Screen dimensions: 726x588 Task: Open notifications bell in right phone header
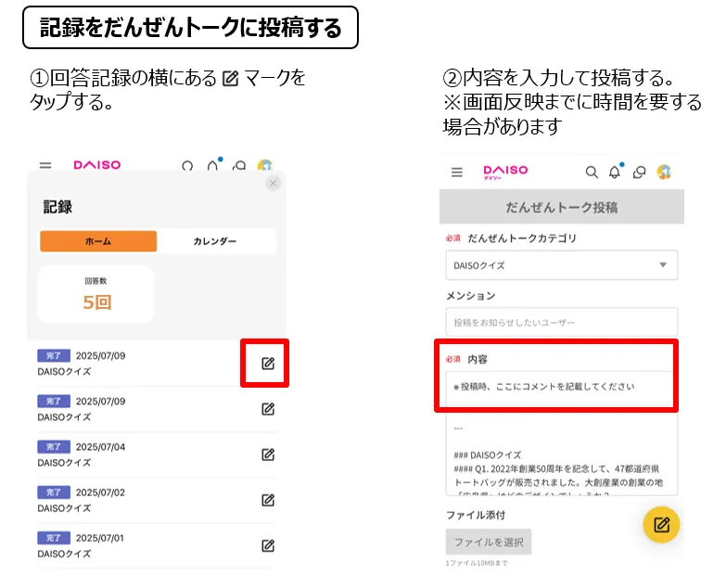coord(616,171)
